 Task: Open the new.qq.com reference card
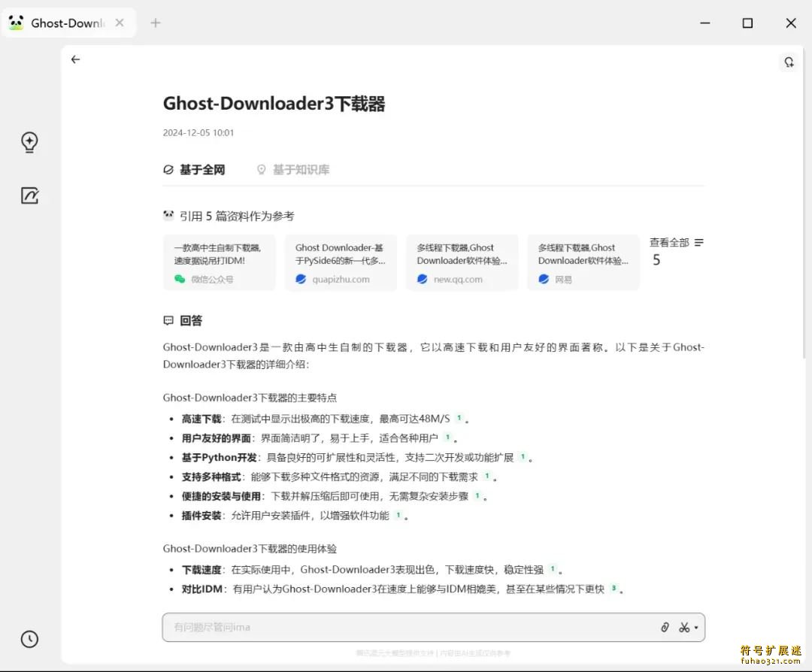coord(462,262)
